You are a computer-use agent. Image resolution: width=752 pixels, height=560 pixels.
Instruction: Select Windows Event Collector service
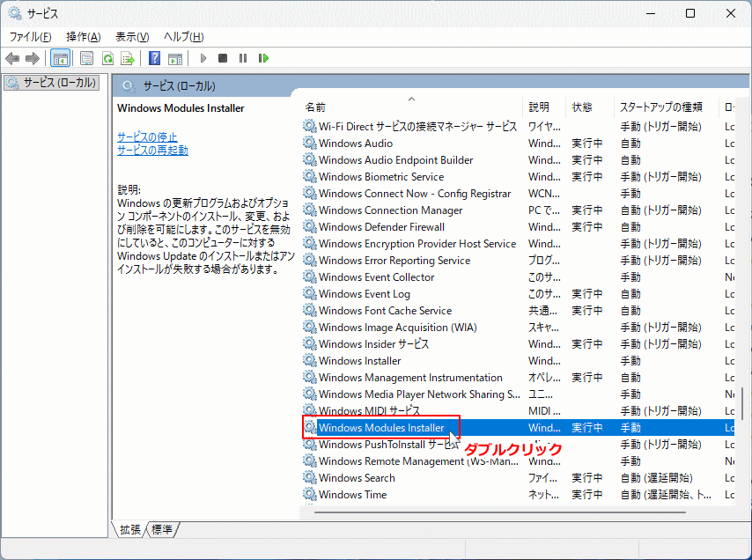(x=519, y=276)
